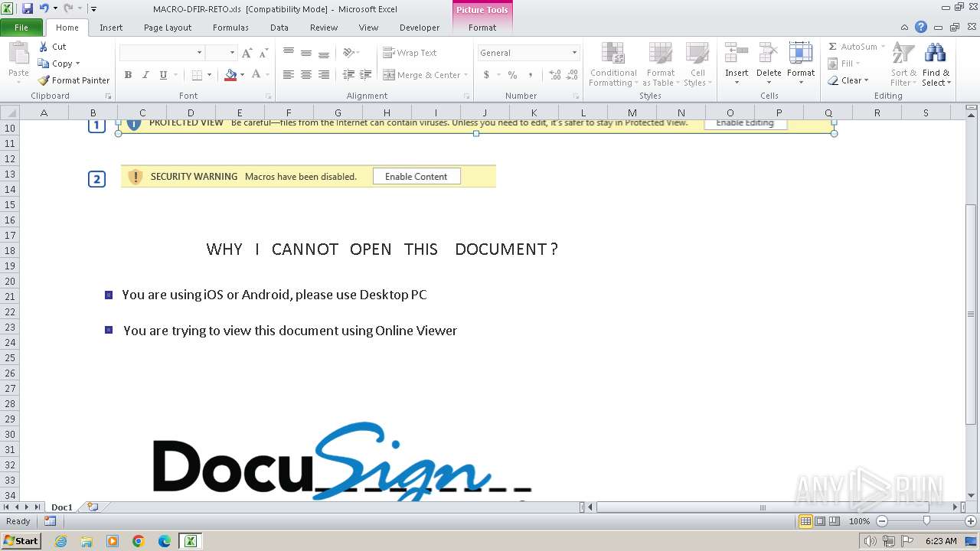980x551 pixels.
Task: Click the Middle Align icon
Action: (306, 53)
